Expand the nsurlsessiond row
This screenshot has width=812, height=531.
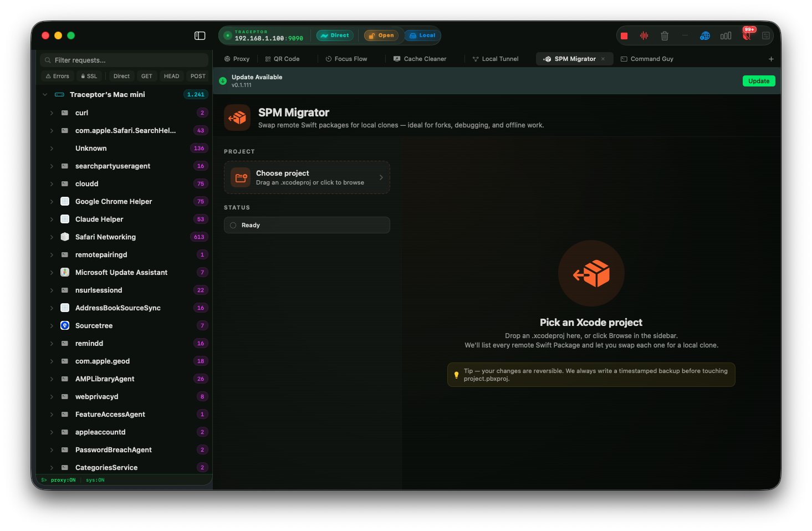[52, 290]
